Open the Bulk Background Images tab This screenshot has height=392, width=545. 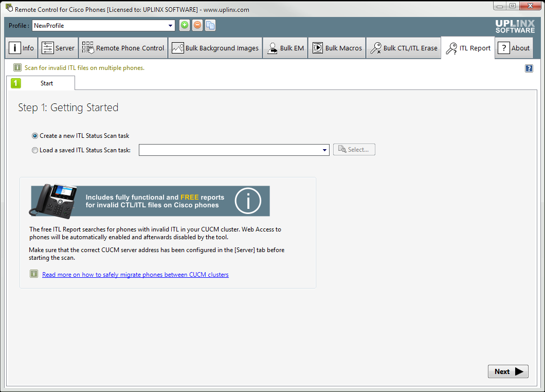pos(215,48)
